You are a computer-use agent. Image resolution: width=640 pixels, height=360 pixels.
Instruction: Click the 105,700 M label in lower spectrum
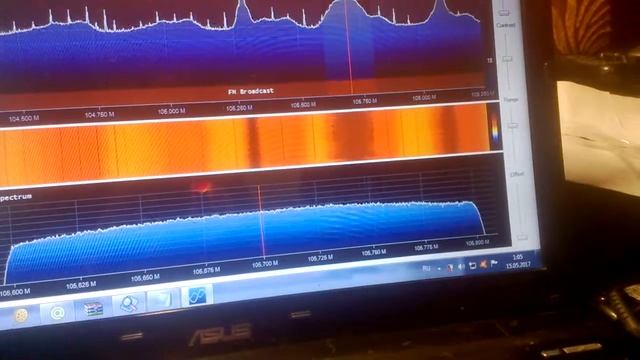[x=265, y=264]
